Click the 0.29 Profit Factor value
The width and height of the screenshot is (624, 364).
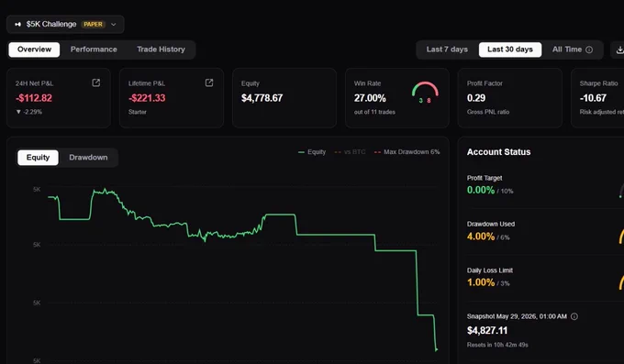click(476, 98)
